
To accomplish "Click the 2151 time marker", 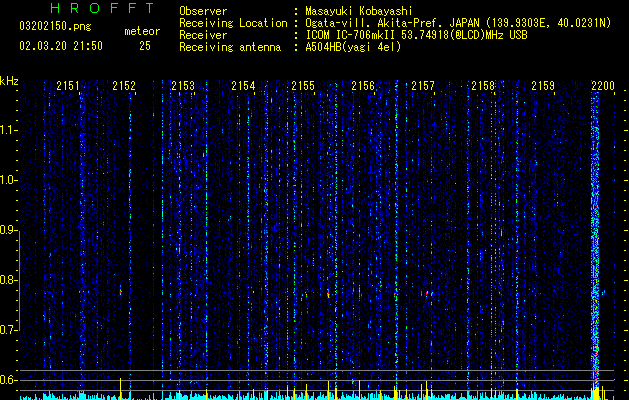I will 68,85.
